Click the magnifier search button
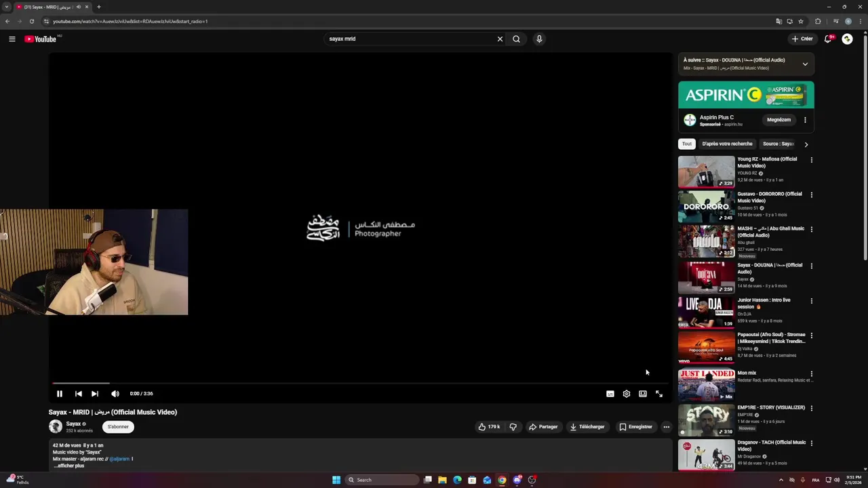Image resolution: width=868 pixels, height=488 pixels. 516,39
